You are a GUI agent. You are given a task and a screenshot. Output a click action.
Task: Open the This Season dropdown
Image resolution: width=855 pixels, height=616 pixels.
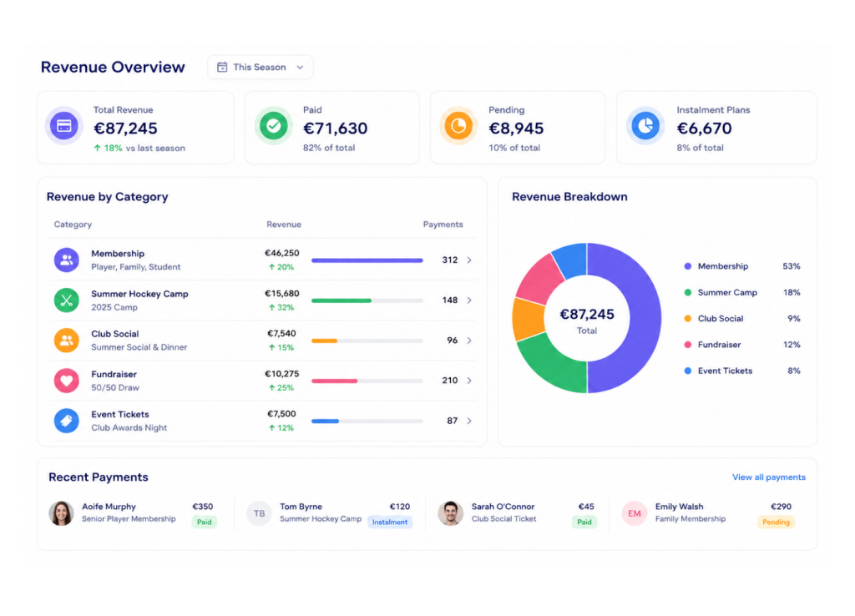point(261,67)
